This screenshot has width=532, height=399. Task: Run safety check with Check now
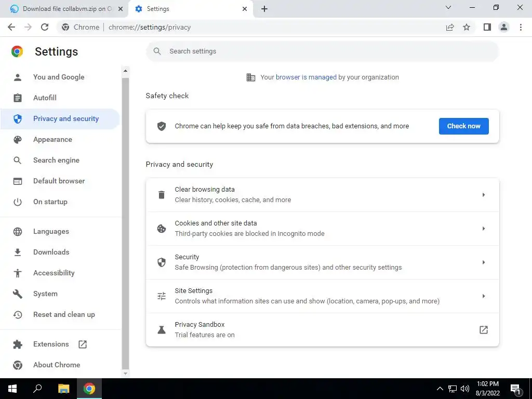point(463,126)
